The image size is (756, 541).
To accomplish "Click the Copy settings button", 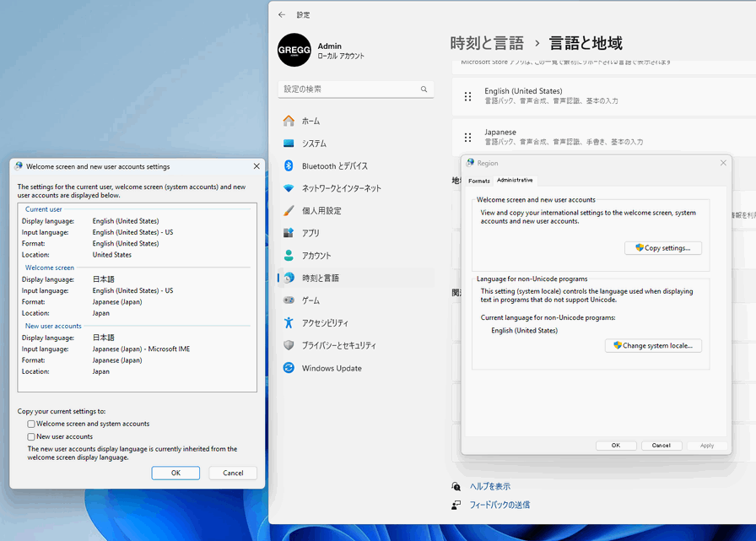I will (662, 248).
